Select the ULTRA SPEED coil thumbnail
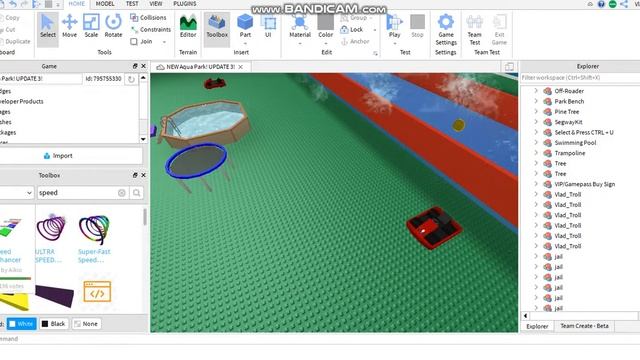Image resolution: width=640 pixels, height=360 pixels. [51, 228]
